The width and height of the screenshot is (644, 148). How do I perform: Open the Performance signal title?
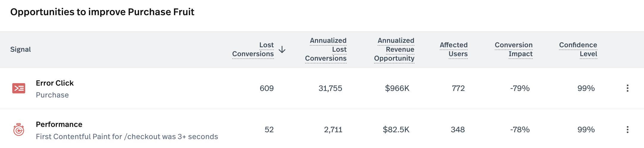[59, 125]
